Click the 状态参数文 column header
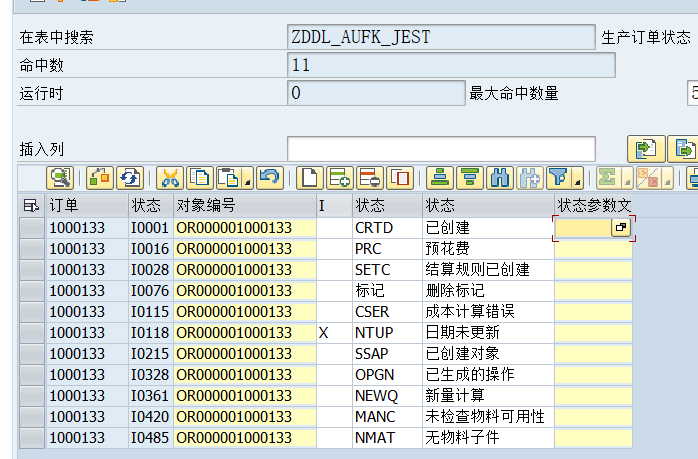698x459 pixels. pyautogui.click(x=593, y=205)
